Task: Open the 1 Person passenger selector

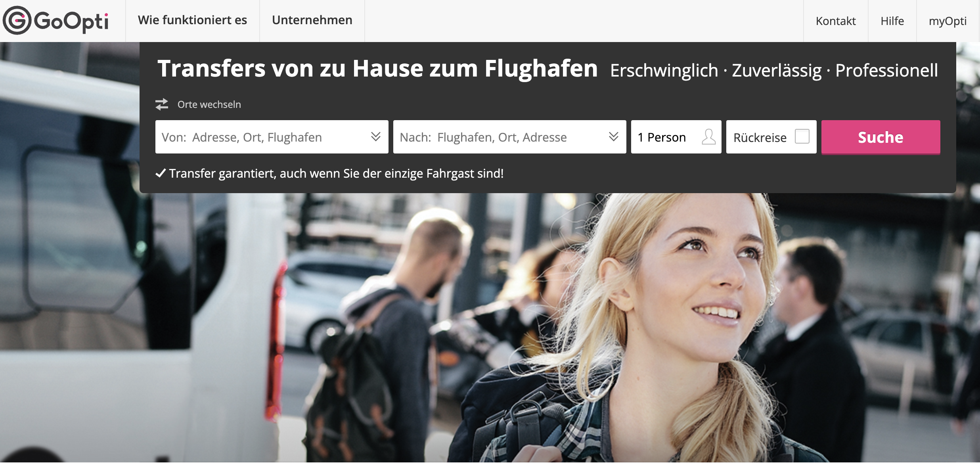Action: [676, 137]
